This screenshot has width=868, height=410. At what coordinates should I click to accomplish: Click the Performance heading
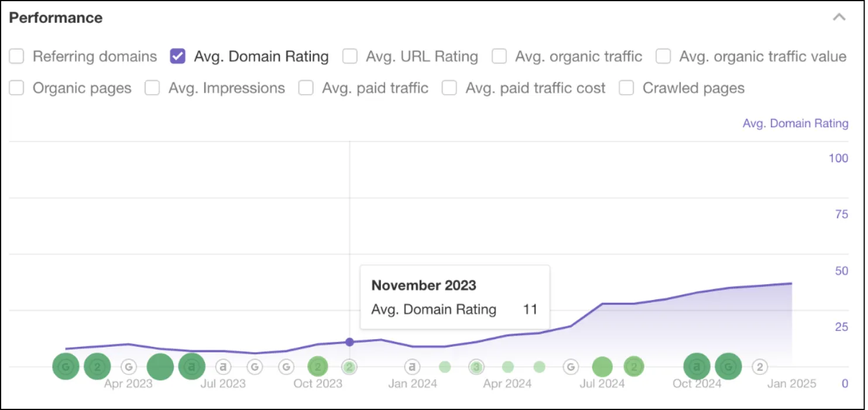tap(56, 18)
